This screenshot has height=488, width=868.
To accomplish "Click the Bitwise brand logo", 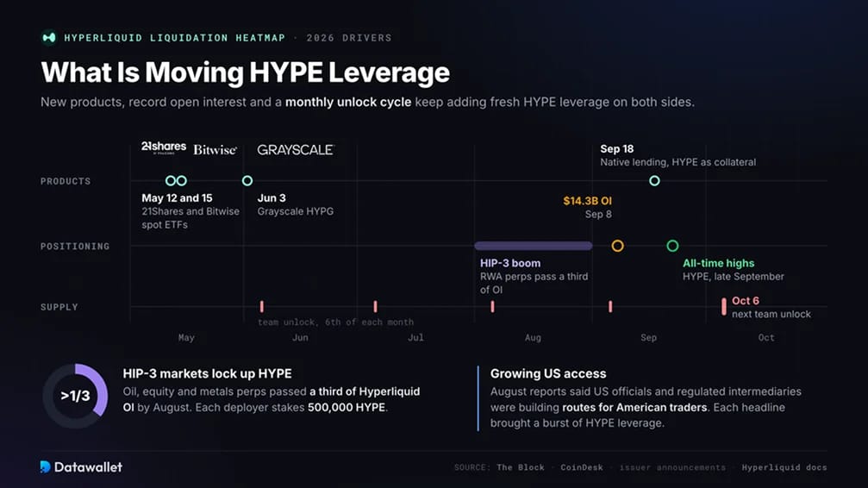I will click(215, 150).
